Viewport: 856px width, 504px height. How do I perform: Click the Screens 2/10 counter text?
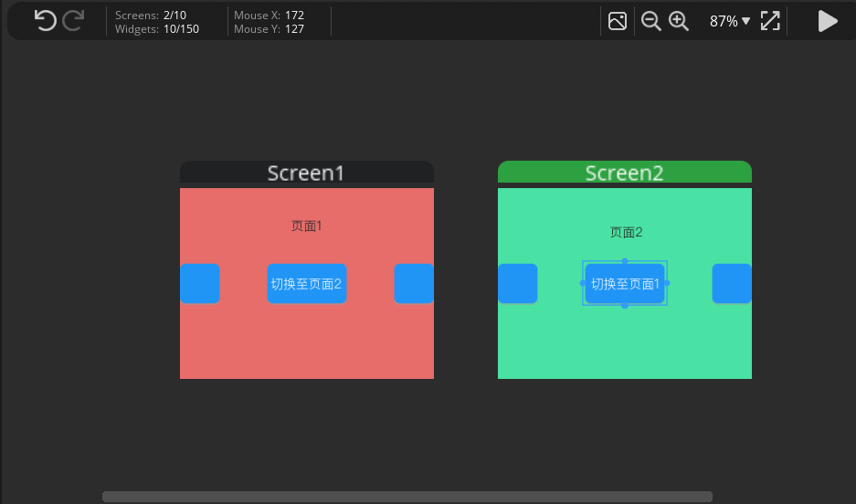click(151, 16)
